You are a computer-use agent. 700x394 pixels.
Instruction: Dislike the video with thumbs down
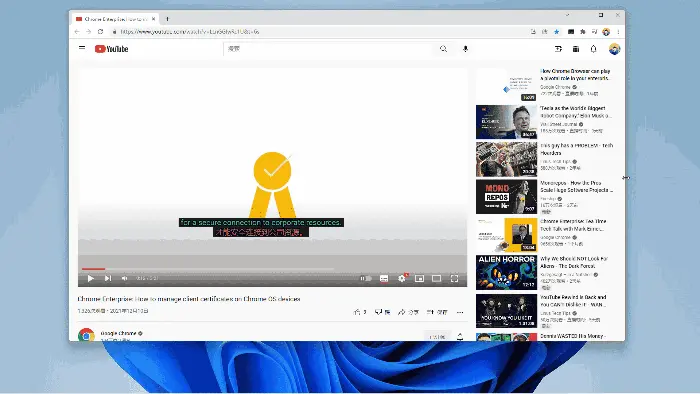click(382, 312)
